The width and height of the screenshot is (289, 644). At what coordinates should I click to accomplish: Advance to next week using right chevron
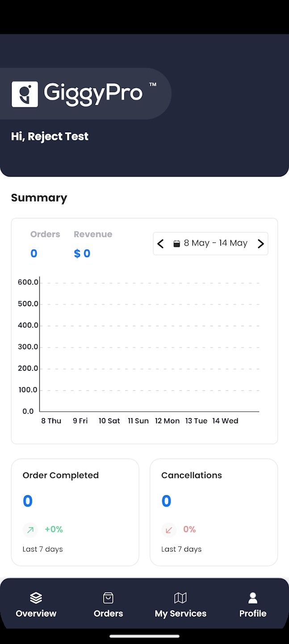261,244
